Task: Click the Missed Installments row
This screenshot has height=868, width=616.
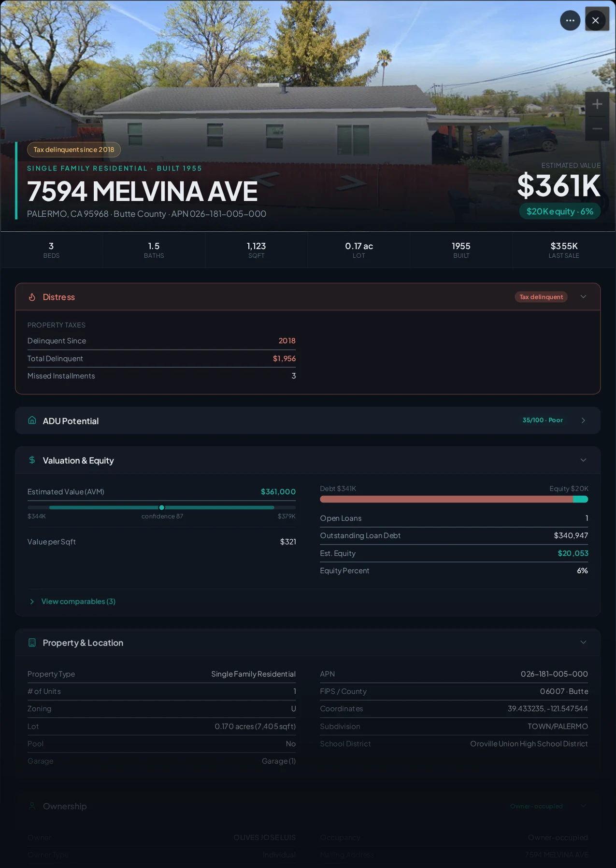Action: (x=161, y=376)
